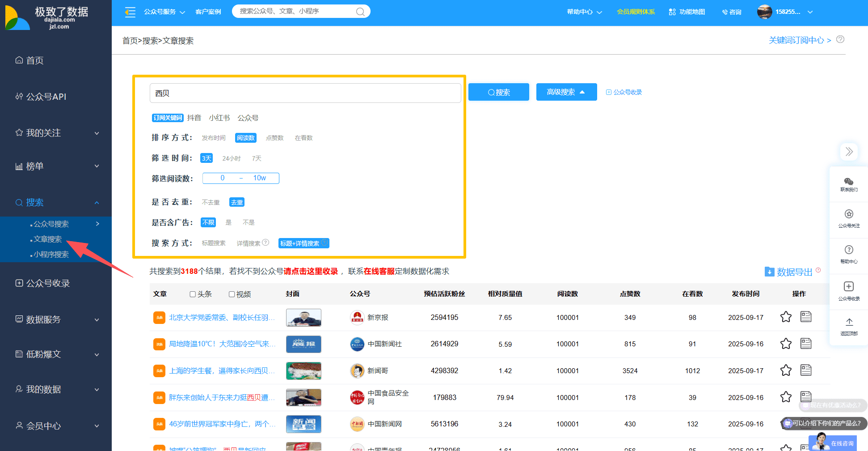Click the blue 搜索 button
This screenshot has width=868, height=451.
(x=499, y=92)
